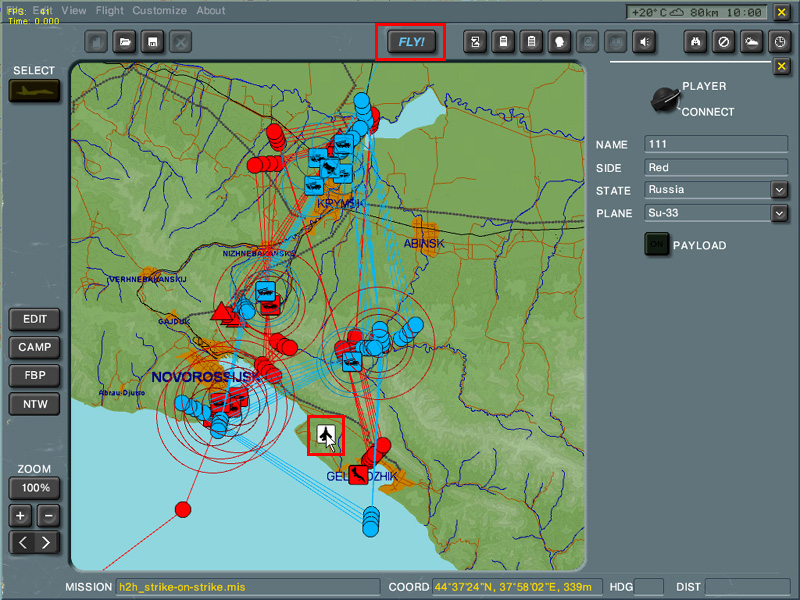Click the MISSION filename field
The width and height of the screenshot is (800, 600).
click(x=248, y=587)
